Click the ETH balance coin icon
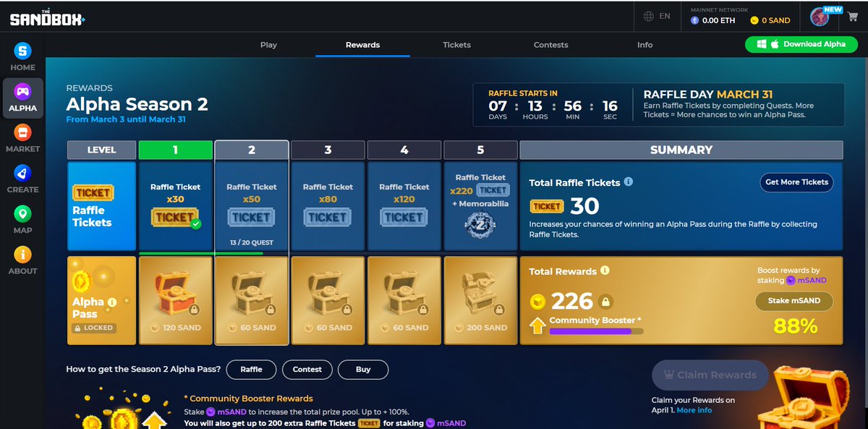The image size is (868, 429). tap(695, 21)
